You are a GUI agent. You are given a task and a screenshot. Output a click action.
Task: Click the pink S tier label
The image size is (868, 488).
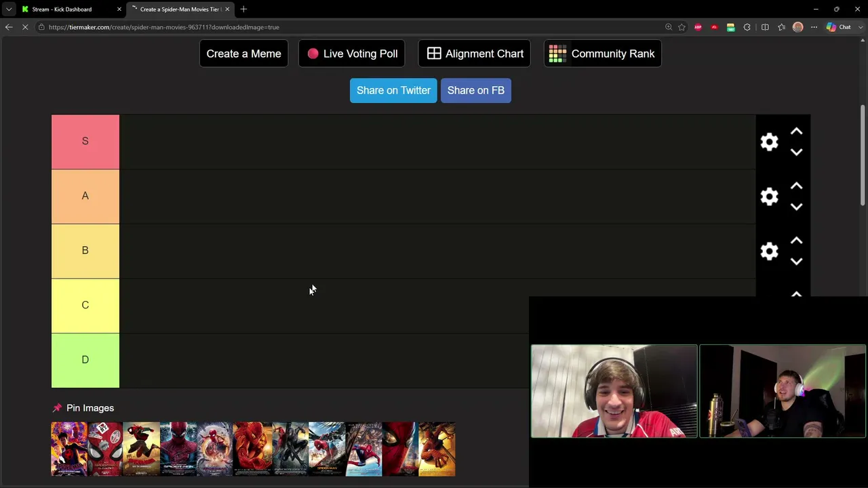click(x=85, y=142)
